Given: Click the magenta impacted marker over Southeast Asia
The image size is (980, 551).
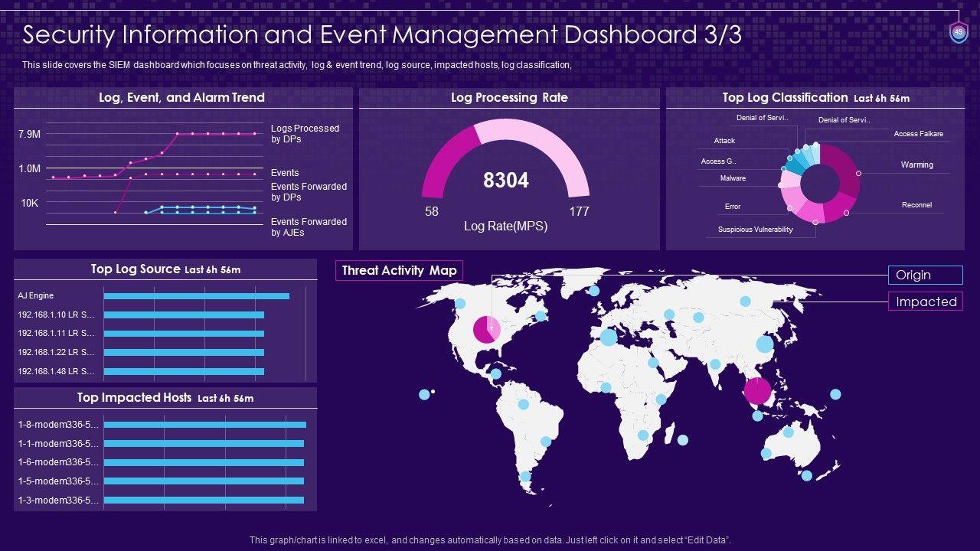Looking at the screenshot, I should tap(757, 390).
